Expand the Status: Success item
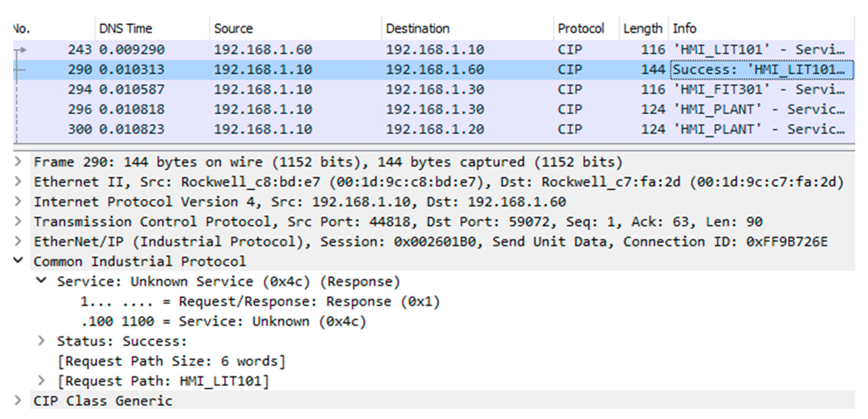 click(41, 341)
